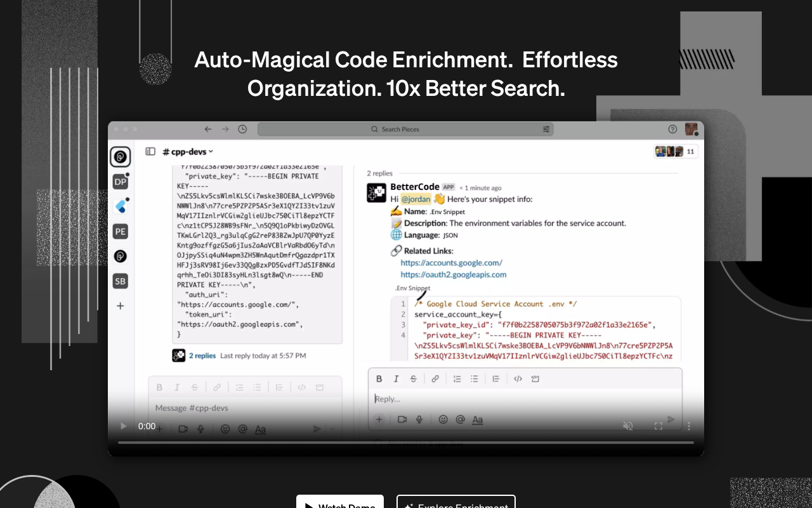Unmute the demo video
812x508 pixels.
[x=628, y=426]
